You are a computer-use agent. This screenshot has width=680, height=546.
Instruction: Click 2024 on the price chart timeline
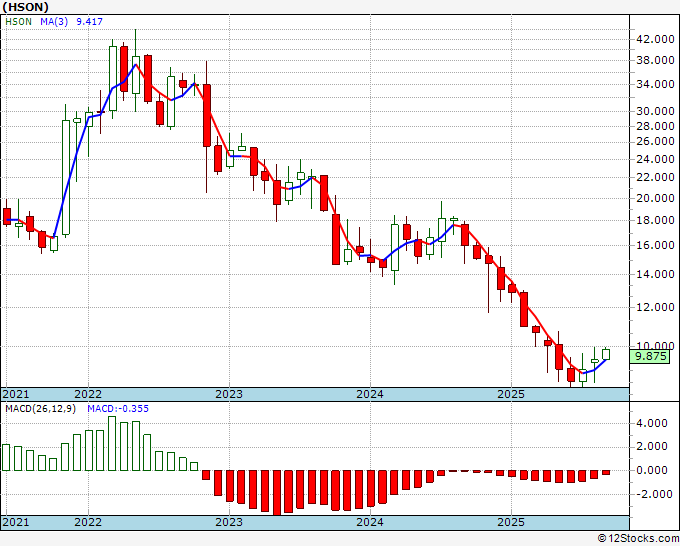(x=370, y=394)
